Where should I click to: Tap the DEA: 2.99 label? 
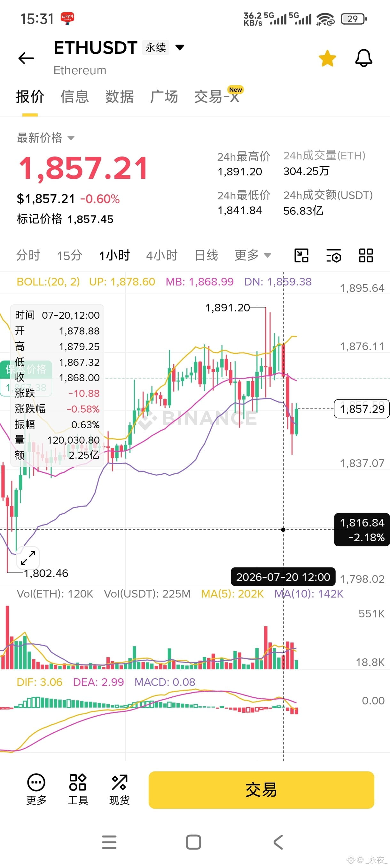pos(98,682)
